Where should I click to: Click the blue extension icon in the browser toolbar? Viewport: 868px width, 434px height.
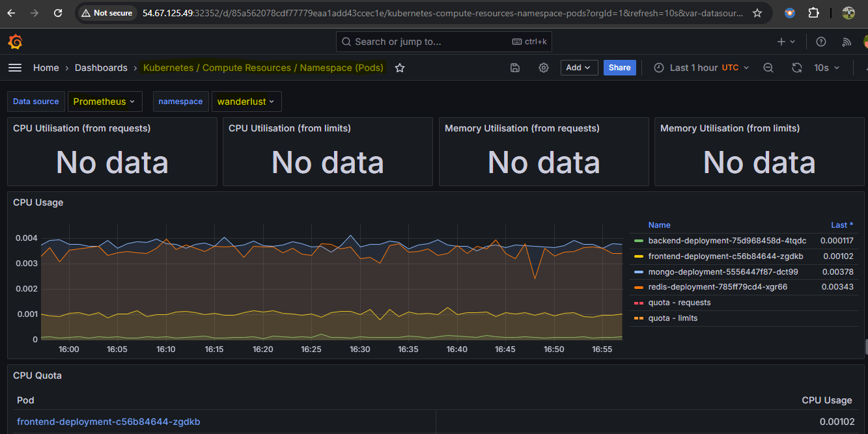(x=790, y=13)
